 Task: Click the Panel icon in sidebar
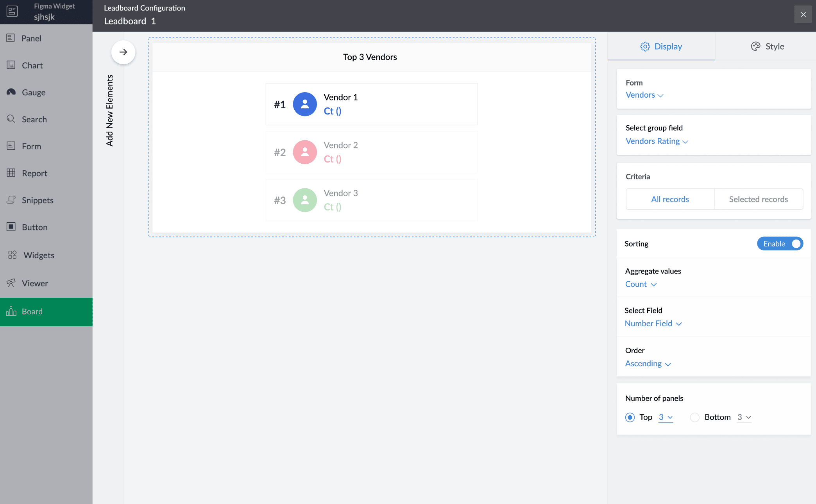coord(11,38)
